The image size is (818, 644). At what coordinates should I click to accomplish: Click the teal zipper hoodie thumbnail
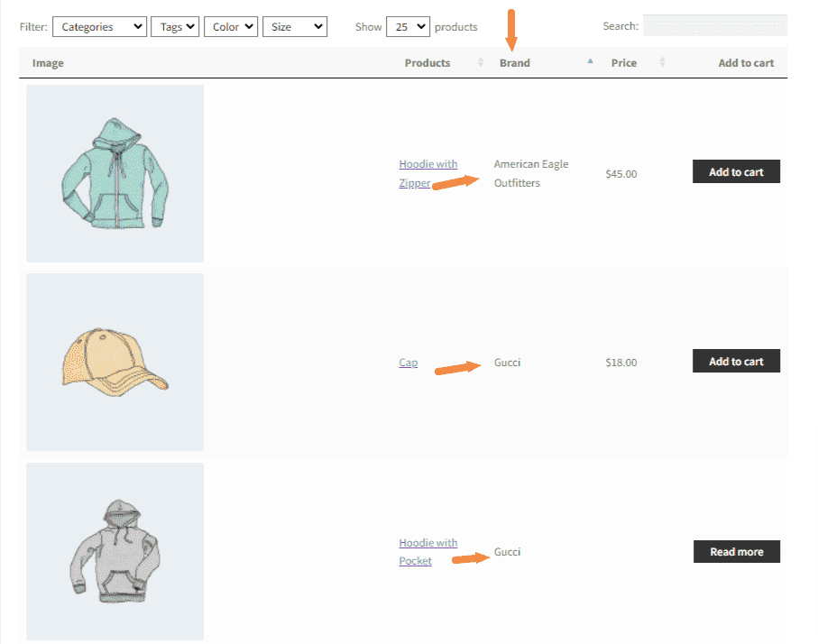(115, 173)
